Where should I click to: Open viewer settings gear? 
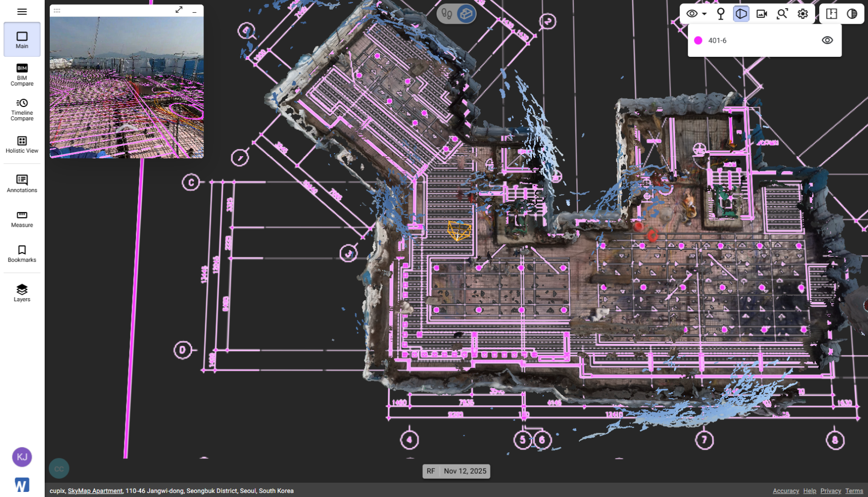pos(803,14)
